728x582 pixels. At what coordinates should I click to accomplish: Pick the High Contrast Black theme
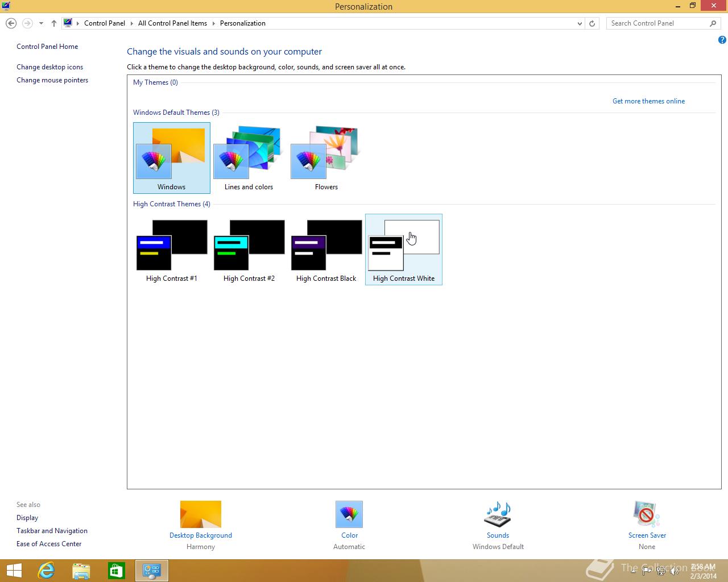(x=326, y=250)
